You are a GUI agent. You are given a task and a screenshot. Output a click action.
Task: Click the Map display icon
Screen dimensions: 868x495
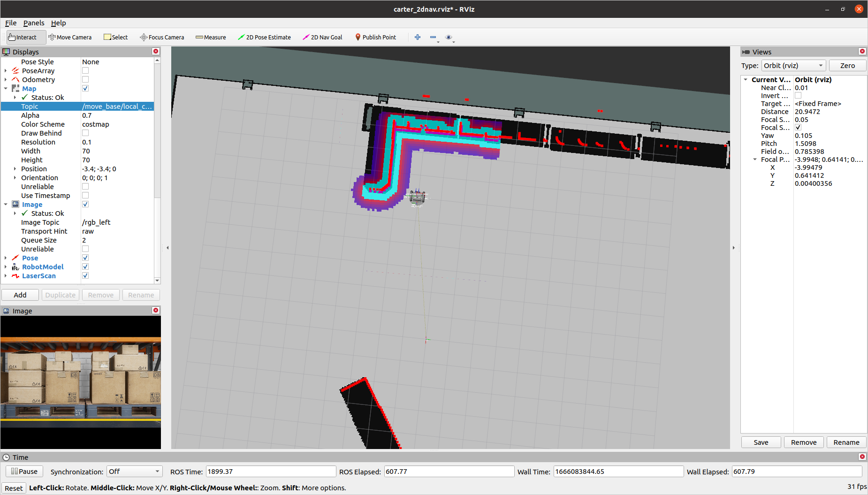click(15, 89)
